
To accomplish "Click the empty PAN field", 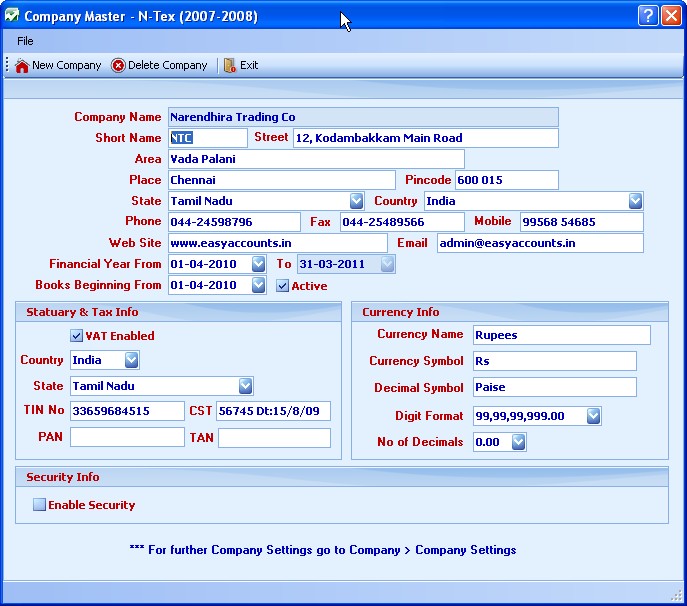I will (x=127, y=437).
